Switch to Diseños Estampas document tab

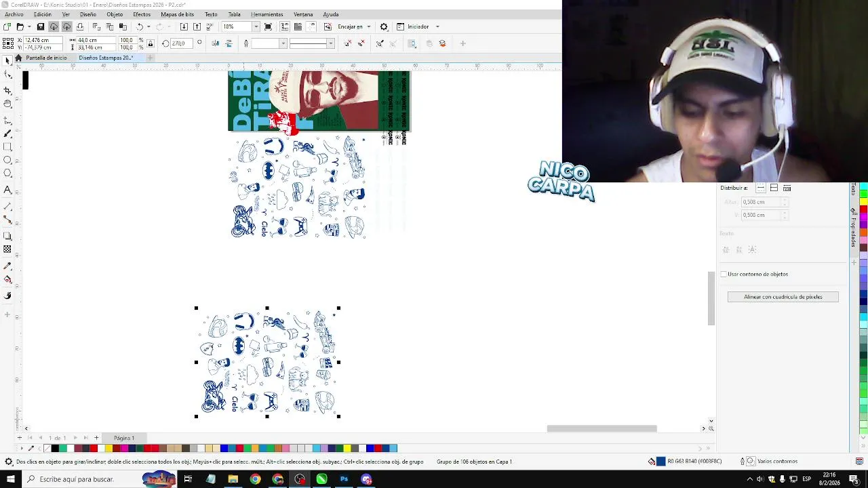[x=105, y=58]
